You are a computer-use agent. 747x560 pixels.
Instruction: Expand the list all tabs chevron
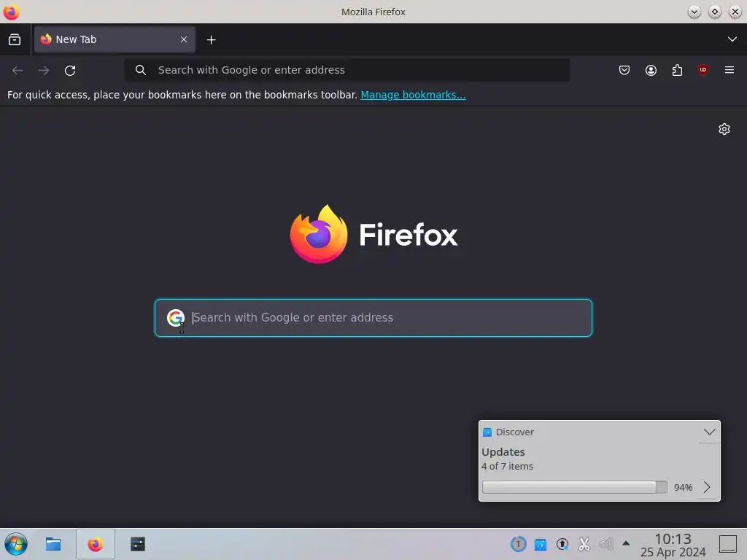click(x=732, y=39)
